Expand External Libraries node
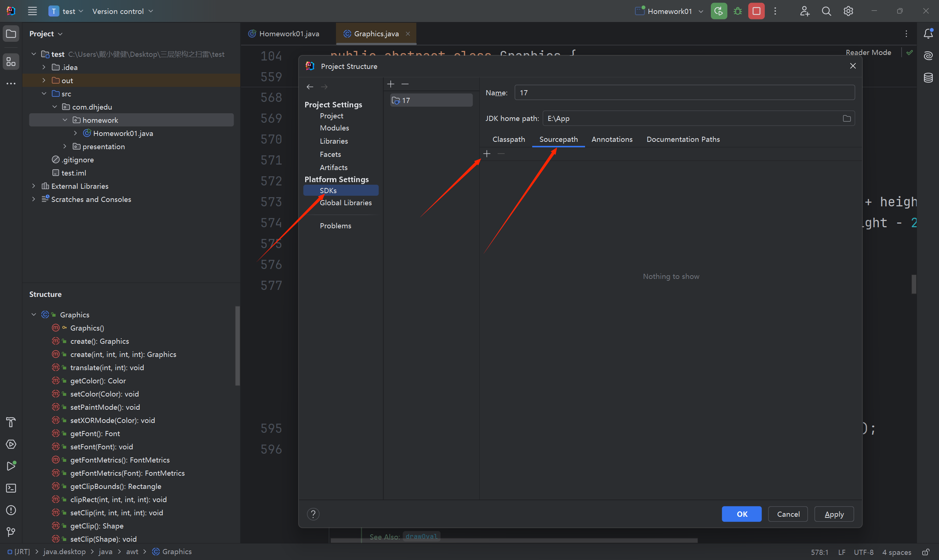This screenshot has width=939, height=560. pyautogui.click(x=34, y=186)
